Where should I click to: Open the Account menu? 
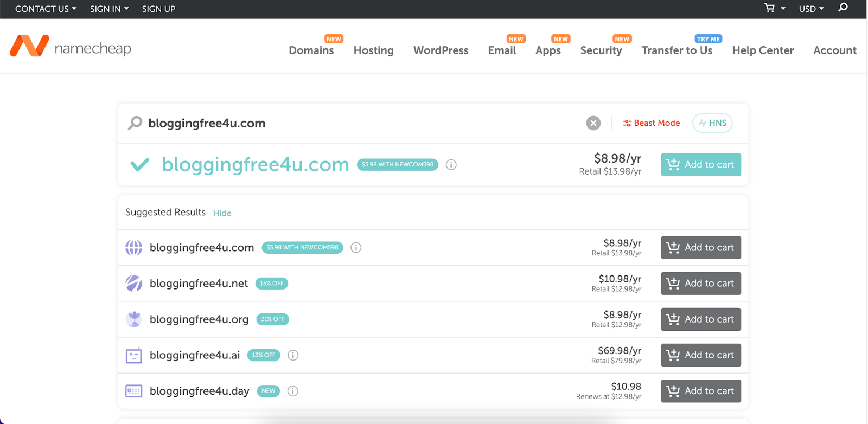pyautogui.click(x=835, y=50)
